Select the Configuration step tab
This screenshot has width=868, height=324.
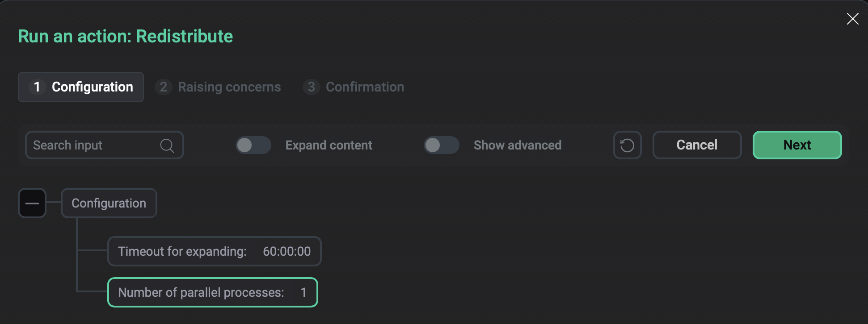[x=81, y=87]
